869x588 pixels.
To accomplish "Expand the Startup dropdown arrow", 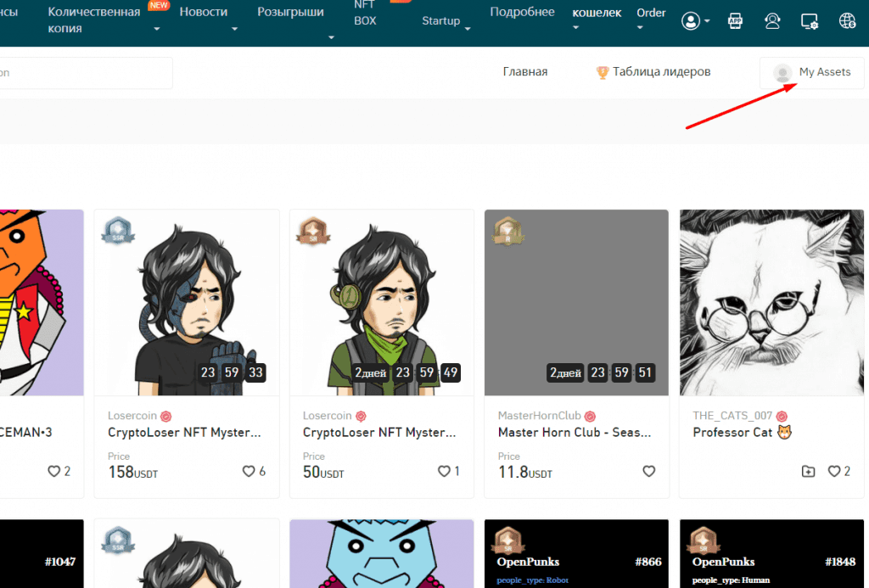I will point(468,29).
